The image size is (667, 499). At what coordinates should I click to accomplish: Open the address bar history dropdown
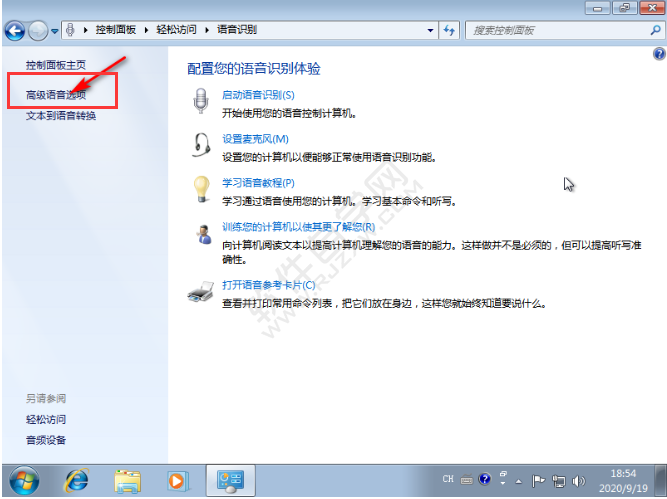point(430,30)
